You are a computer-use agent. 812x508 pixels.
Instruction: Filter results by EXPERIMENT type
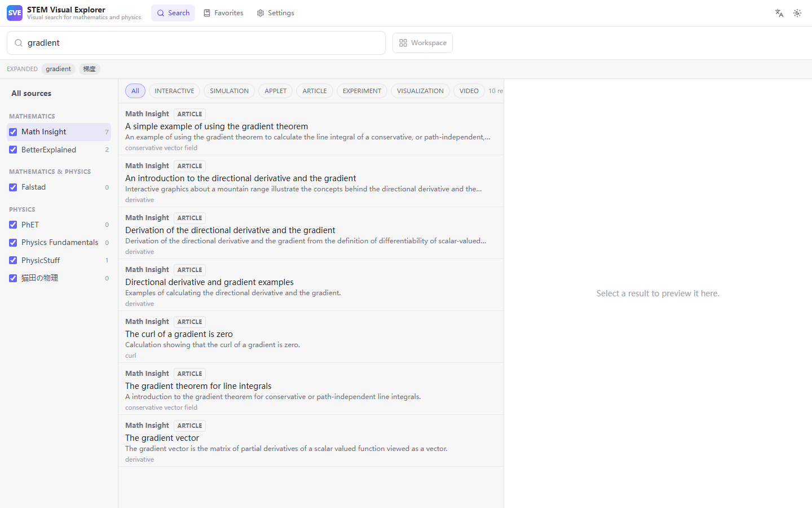(362, 91)
